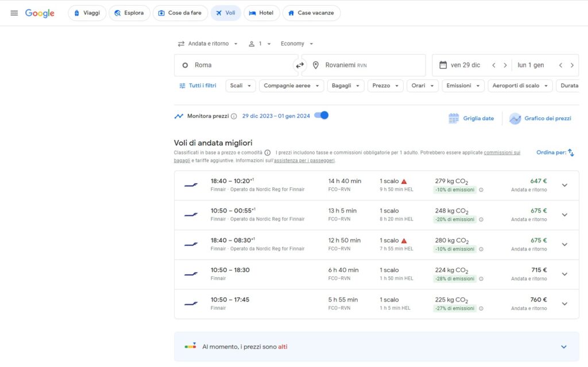Click emissions info icon for 280 kg CO2 flight
Screen dimensions: 588x367
pos(481,249)
